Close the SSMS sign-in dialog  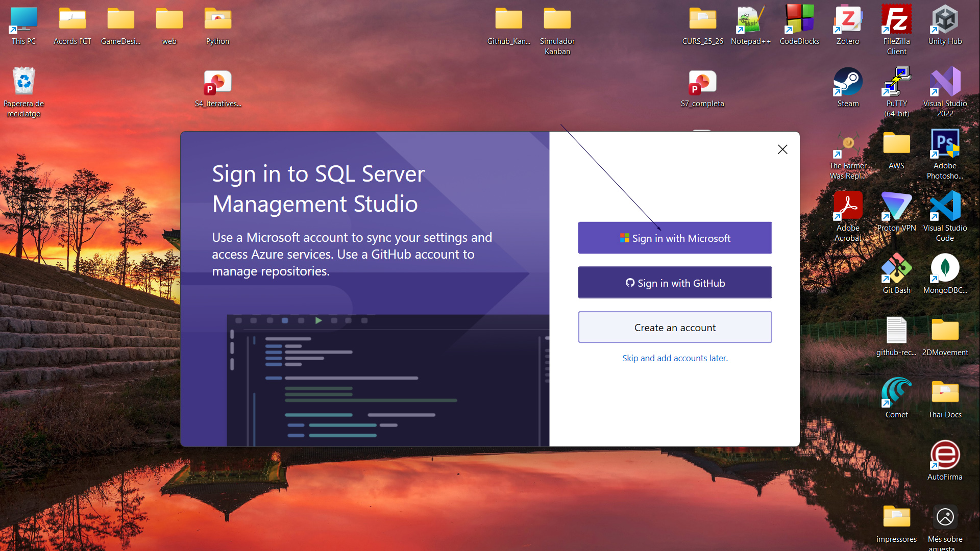[782, 149]
